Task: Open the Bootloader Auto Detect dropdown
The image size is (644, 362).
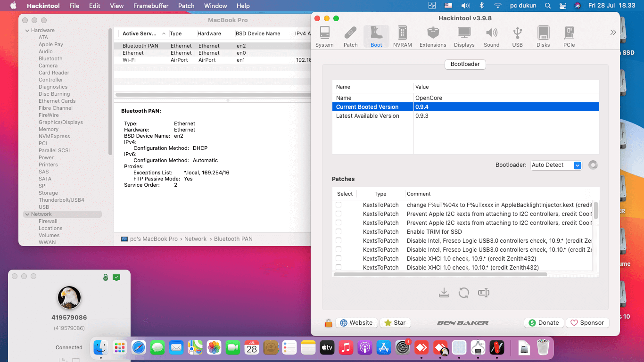Action: coord(556,165)
